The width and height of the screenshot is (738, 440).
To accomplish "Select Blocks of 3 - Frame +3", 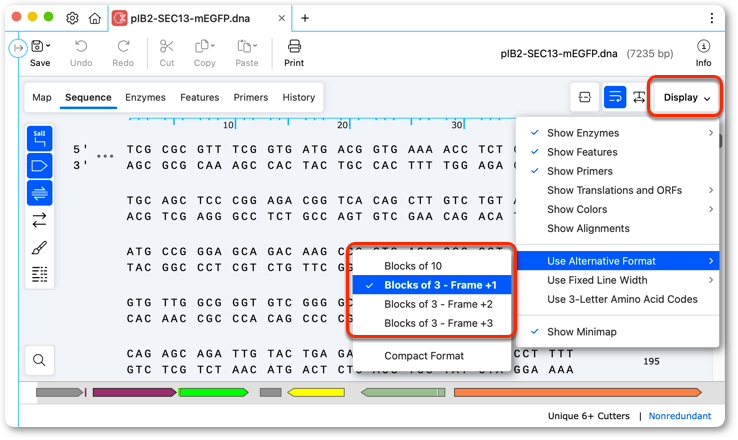I will pyautogui.click(x=432, y=323).
